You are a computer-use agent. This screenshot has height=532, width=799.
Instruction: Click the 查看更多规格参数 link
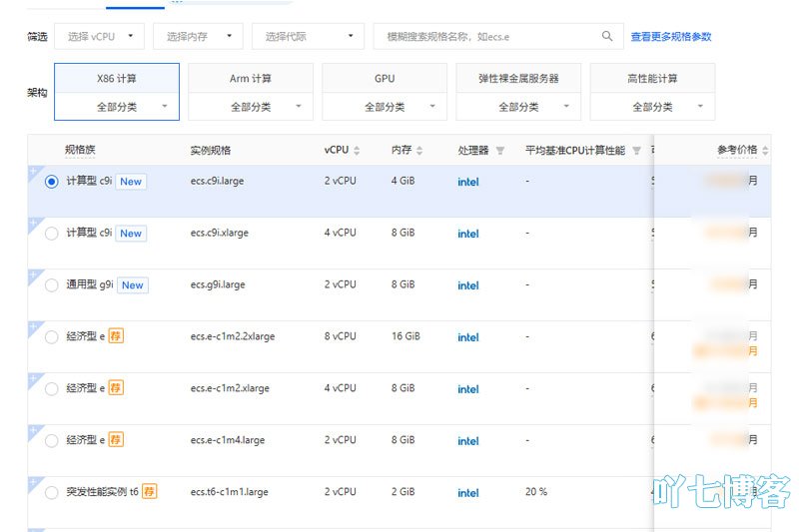(x=671, y=37)
